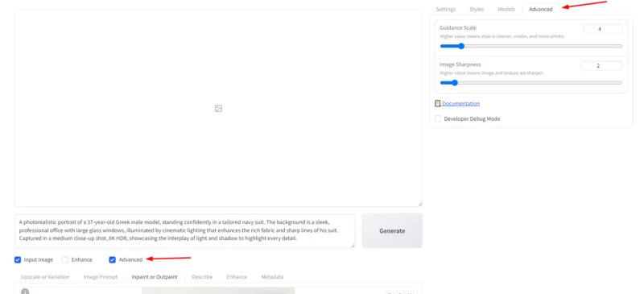Click the resize handle of the preview gallery
The width and height of the screenshot is (644, 294).
419,204
